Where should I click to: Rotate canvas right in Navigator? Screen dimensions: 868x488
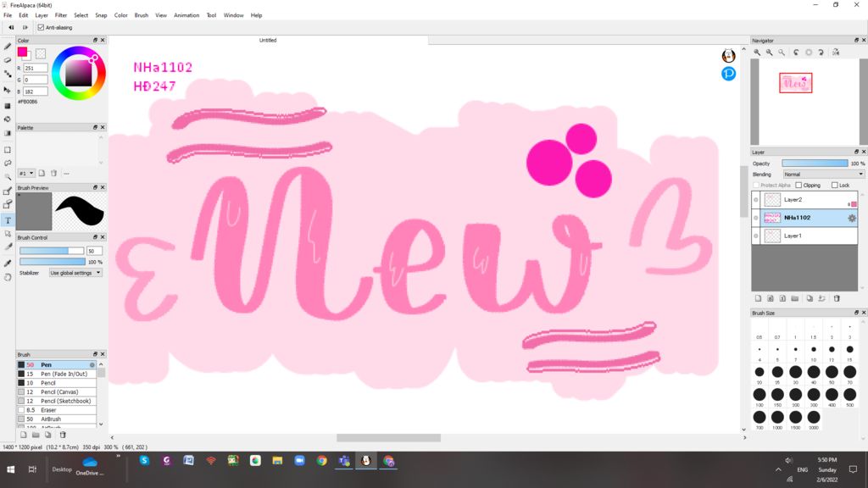pos(821,52)
